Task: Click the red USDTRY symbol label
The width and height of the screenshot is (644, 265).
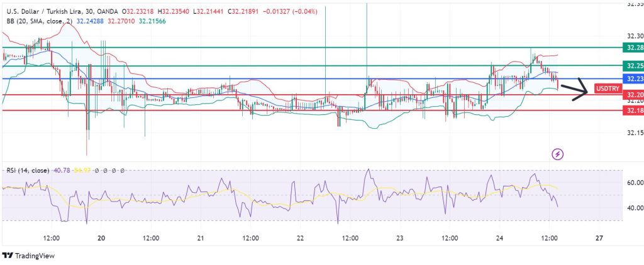Action: pos(608,88)
